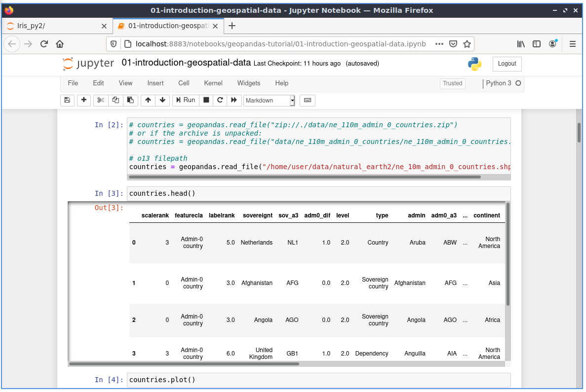Save the notebook with the floppy icon
Image resolution: width=586 pixels, height=392 pixels.
[x=67, y=101]
